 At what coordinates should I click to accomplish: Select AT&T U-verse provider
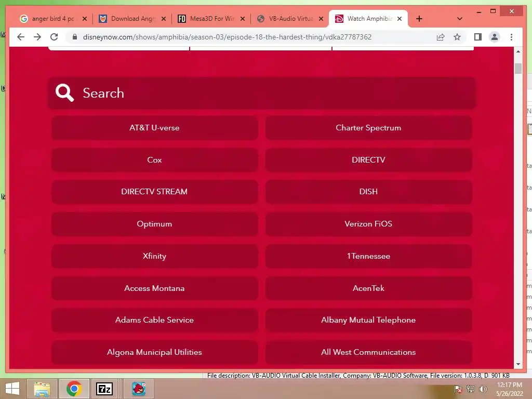coord(155,128)
